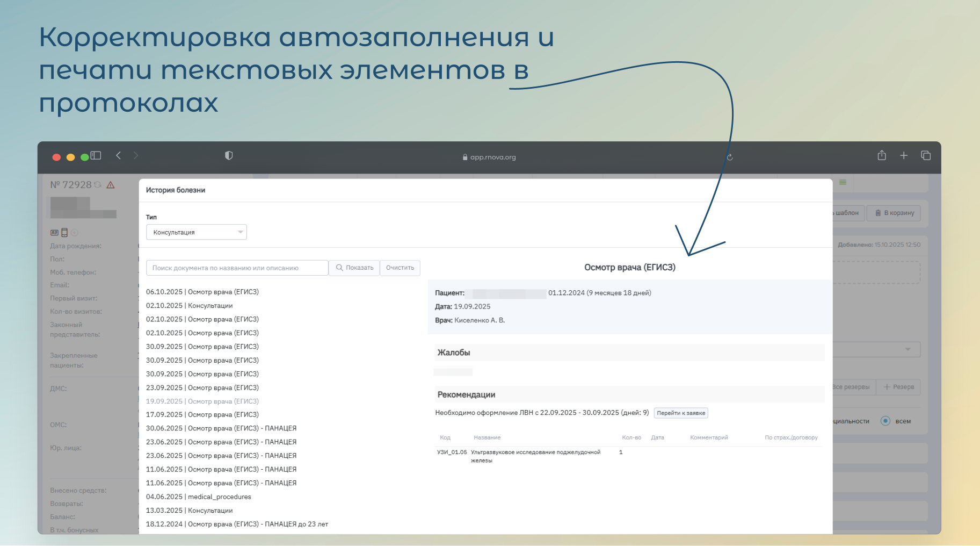This screenshot has width=980, height=546.
Task: Toggle the browser sidebar icon
Action: point(96,156)
